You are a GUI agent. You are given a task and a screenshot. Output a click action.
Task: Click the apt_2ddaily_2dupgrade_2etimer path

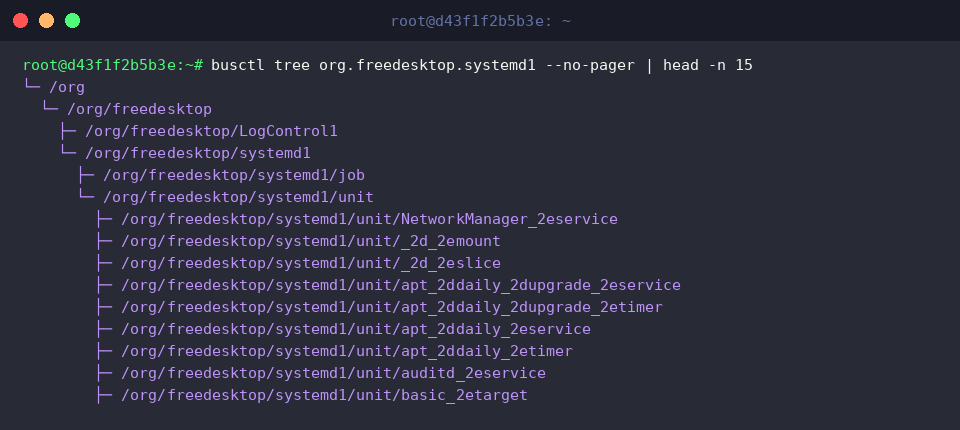[392, 307]
